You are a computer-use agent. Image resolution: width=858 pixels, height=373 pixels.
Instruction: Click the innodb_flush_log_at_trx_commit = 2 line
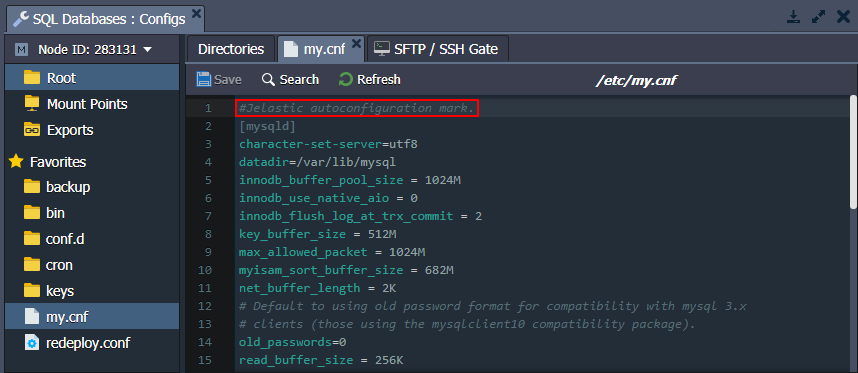tap(361, 216)
